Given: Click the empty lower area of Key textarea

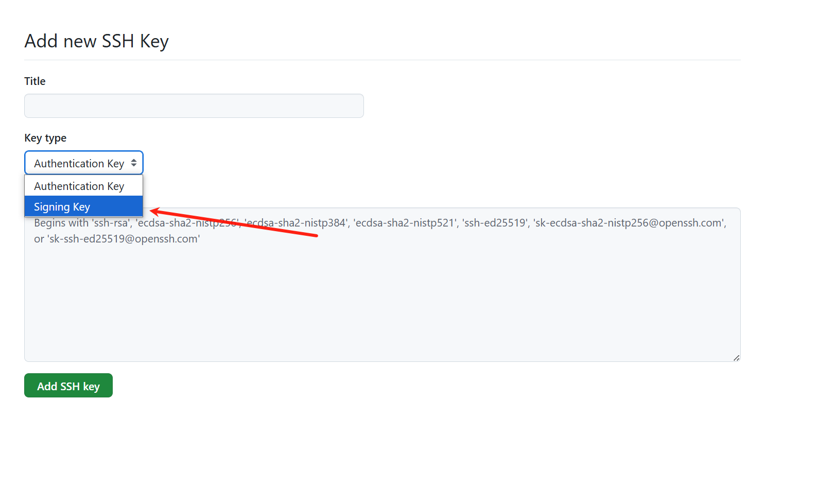Looking at the screenshot, I should (382, 319).
